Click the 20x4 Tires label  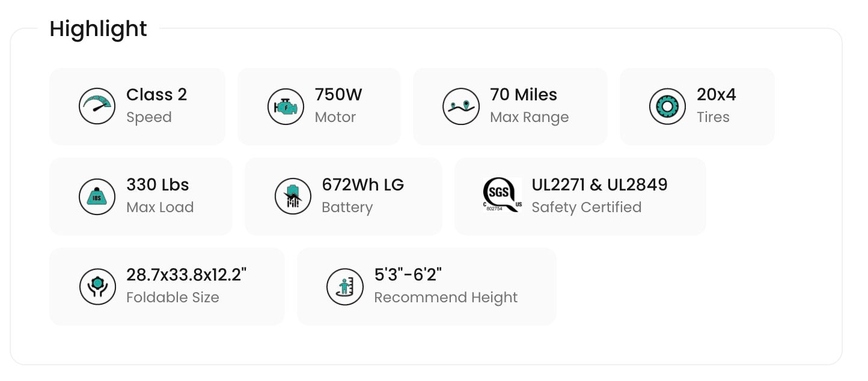(x=717, y=105)
